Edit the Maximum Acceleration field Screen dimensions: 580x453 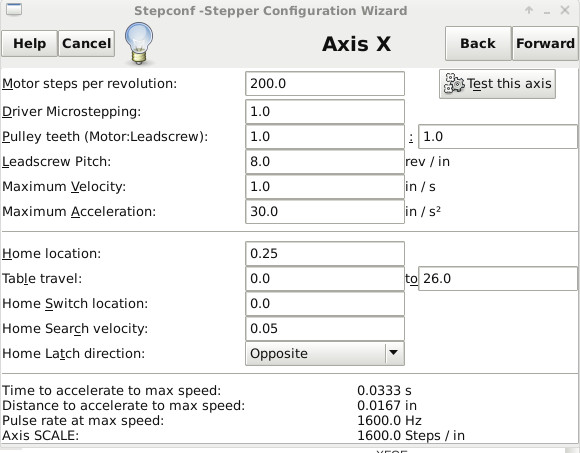(x=325, y=212)
